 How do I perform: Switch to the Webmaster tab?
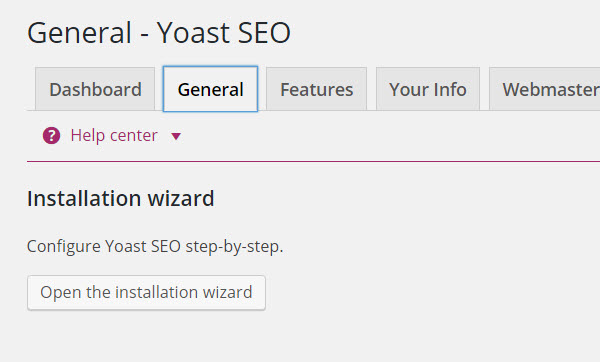[545, 89]
